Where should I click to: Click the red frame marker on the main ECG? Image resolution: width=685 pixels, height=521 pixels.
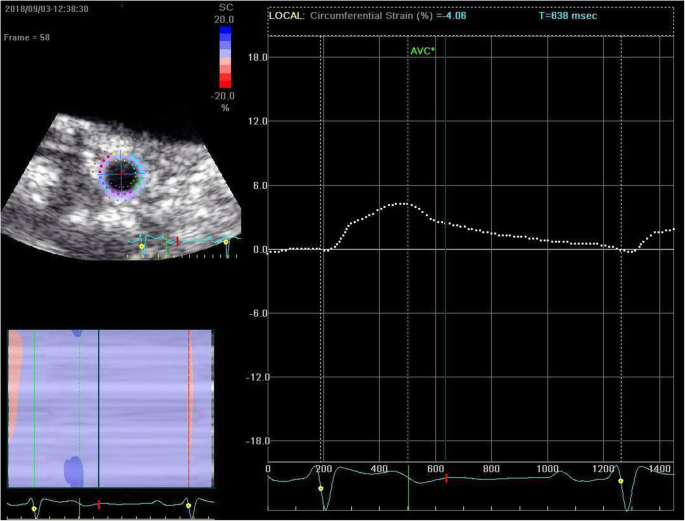tap(446, 479)
